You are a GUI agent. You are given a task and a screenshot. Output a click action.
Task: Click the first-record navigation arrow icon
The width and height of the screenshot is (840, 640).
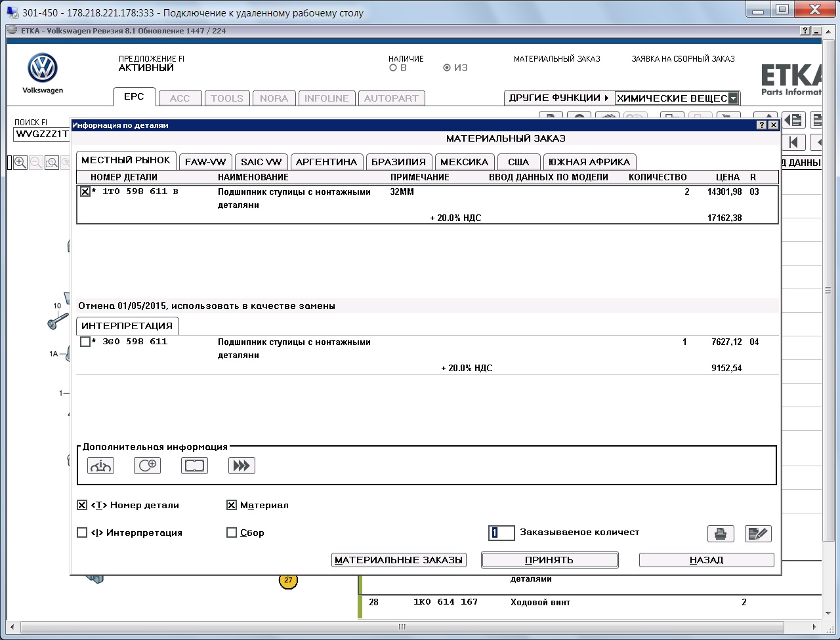794,142
